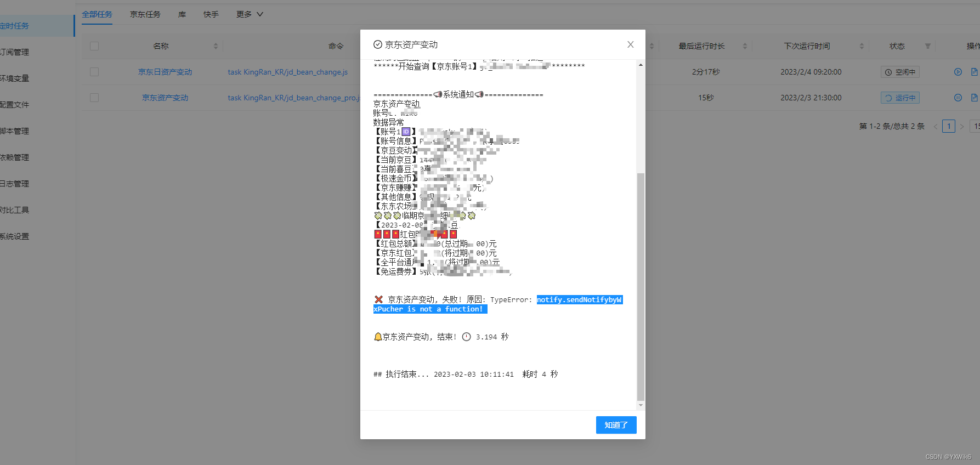Stop the running 京东资产变动 task icon
Viewport: 980px width, 465px height.
958,98
